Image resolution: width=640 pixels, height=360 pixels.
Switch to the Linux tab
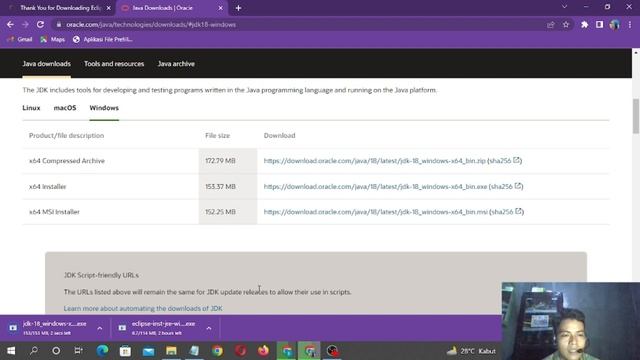pos(31,108)
